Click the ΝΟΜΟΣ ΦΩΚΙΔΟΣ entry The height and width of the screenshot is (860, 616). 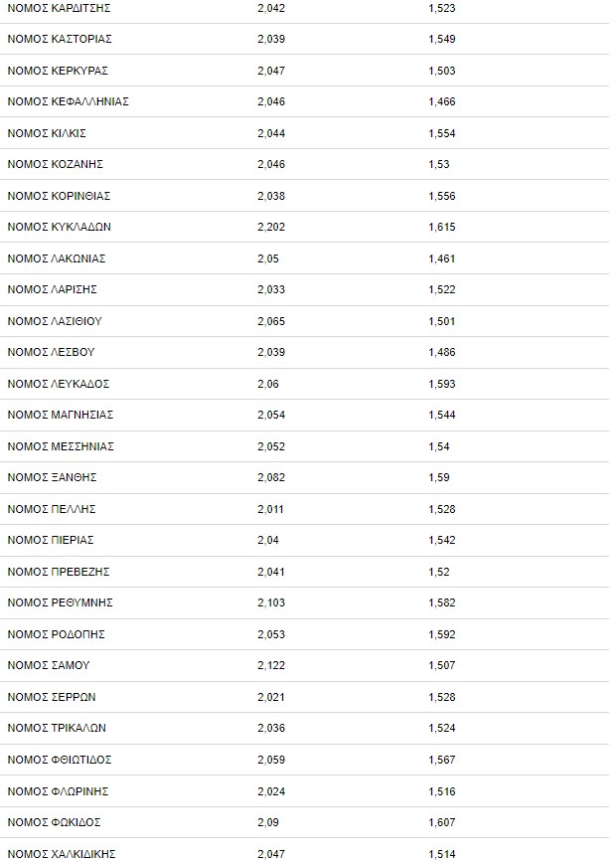pyautogui.click(x=54, y=821)
